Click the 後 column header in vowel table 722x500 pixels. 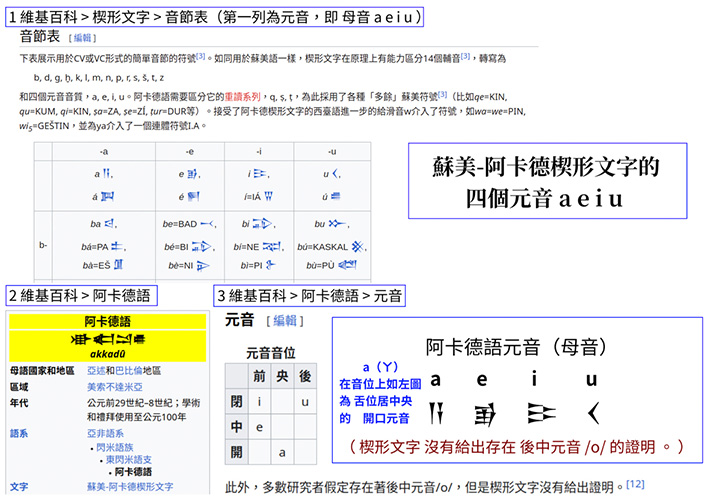tap(305, 376)
